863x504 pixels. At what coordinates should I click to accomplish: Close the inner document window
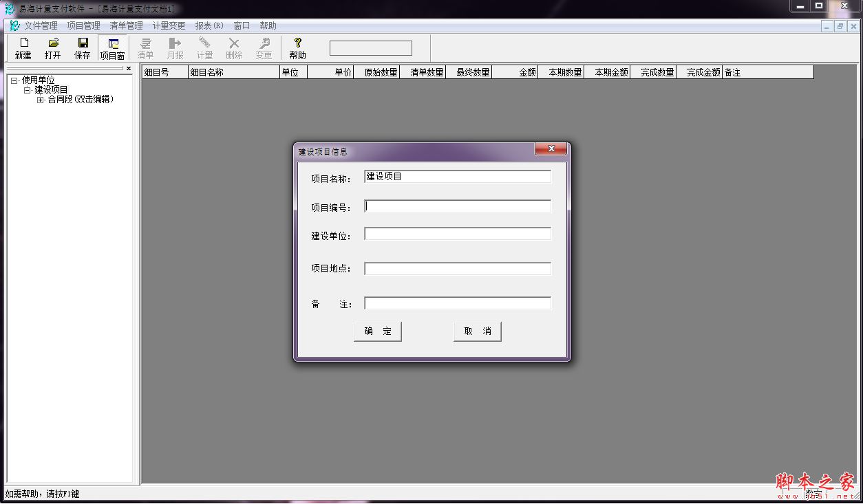click(853, 26)
